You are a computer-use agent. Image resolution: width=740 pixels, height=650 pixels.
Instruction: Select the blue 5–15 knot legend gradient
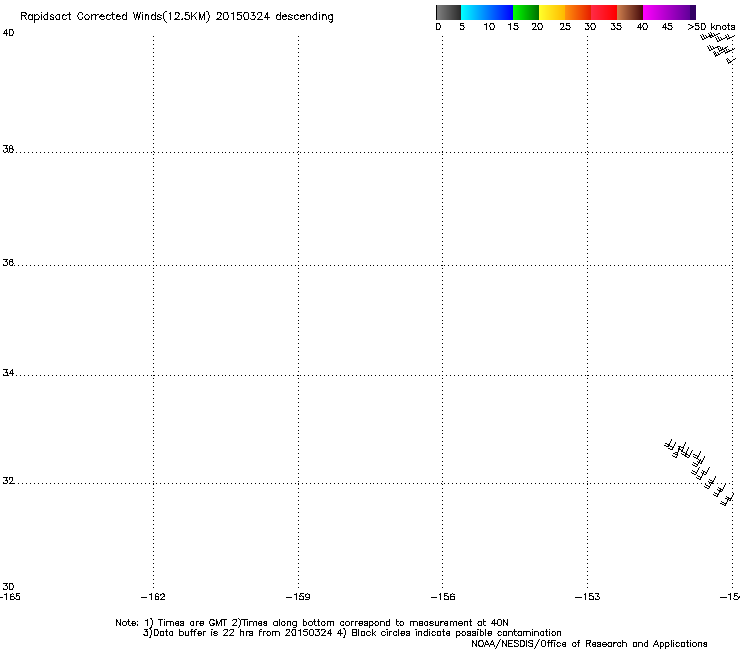(487, 12)
